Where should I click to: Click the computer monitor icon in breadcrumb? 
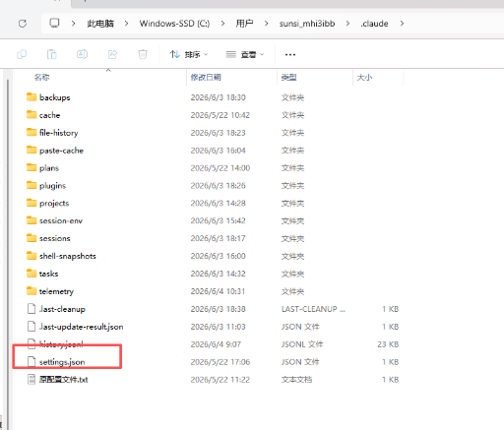pos(54,24)
